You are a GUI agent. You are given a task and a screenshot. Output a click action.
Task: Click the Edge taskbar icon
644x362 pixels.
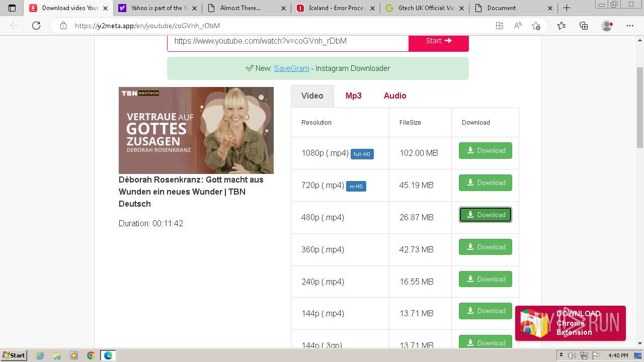pyautogui.click(x=108, y=355)
